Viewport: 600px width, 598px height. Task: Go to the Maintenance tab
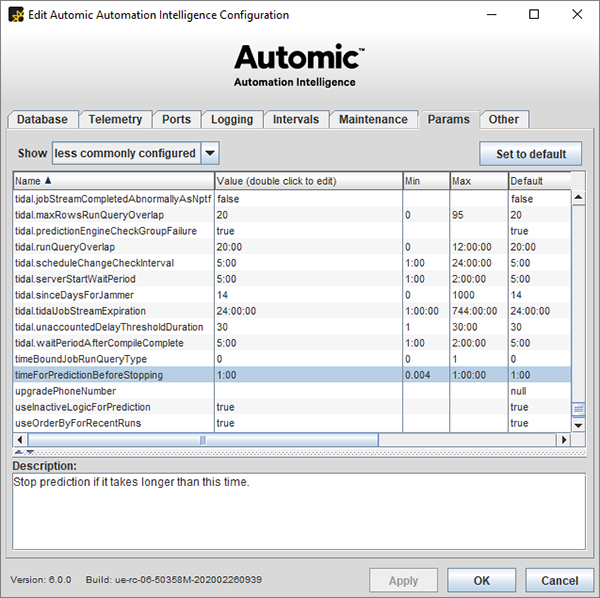[373, 119]
